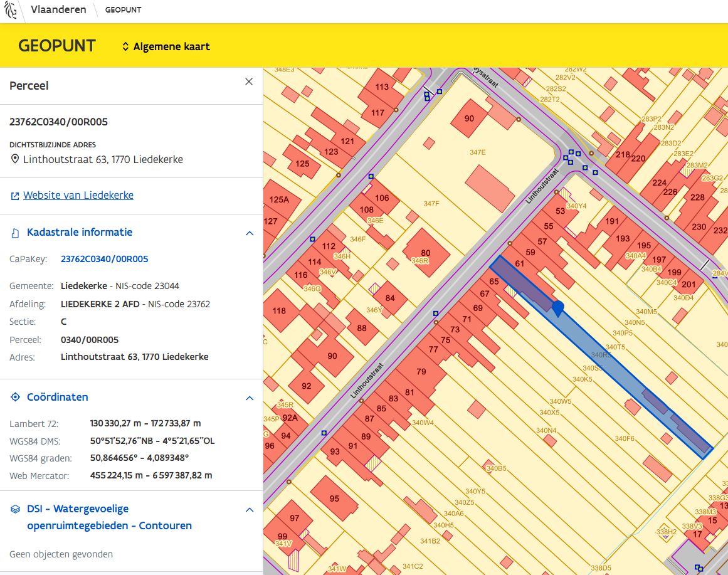Click the blue location pin on map

557,306
